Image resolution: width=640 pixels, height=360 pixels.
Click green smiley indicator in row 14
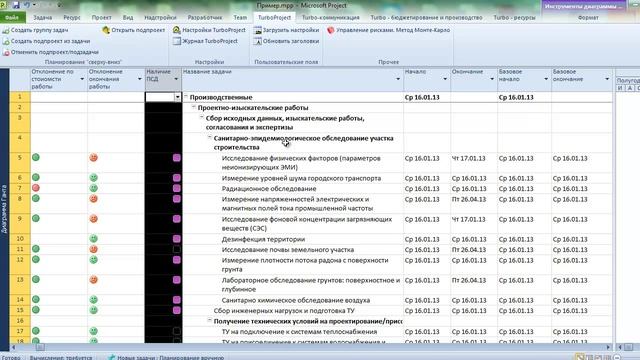coord(93,300)
